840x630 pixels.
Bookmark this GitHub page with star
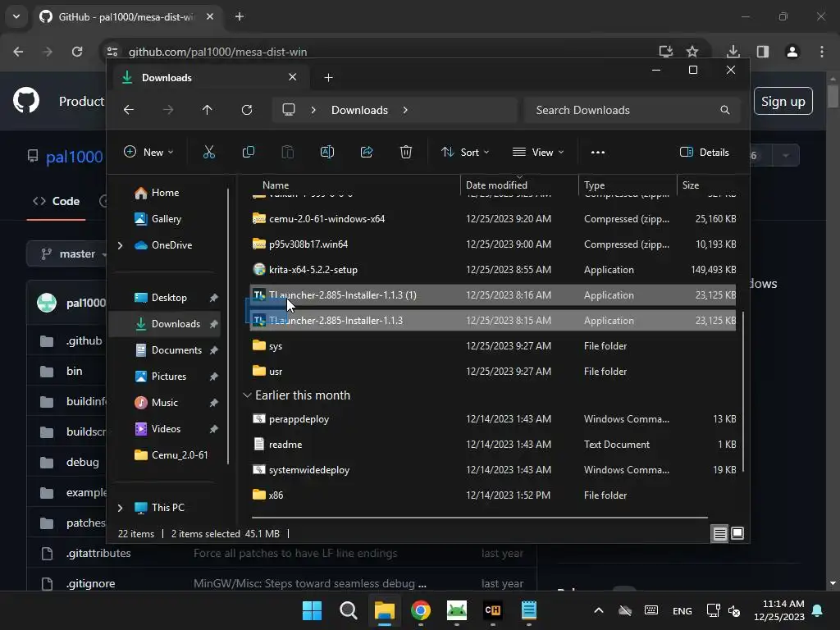[692, 52]
